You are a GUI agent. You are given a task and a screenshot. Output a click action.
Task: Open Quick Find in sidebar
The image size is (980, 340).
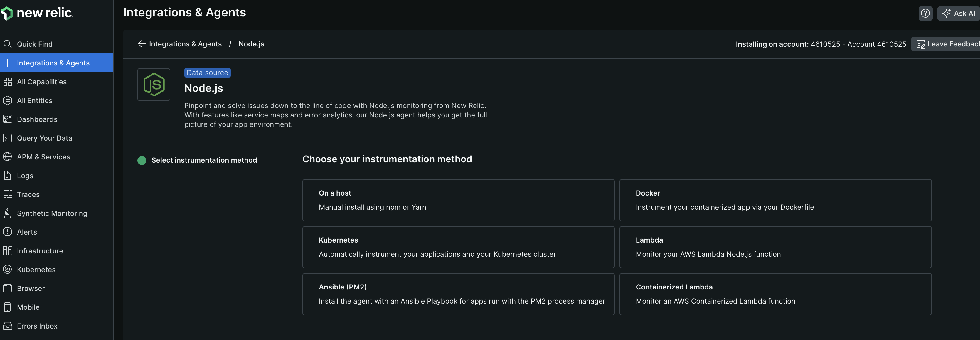click(57, 44)
